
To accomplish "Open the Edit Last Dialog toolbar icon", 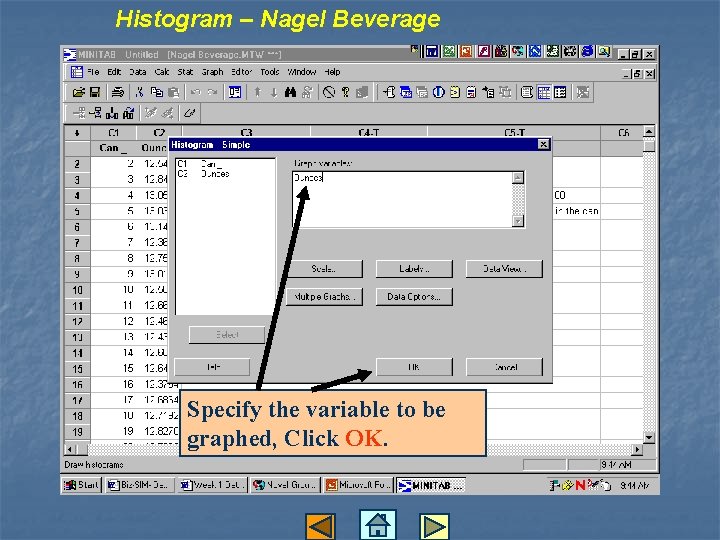I will [x=235, y=92].
